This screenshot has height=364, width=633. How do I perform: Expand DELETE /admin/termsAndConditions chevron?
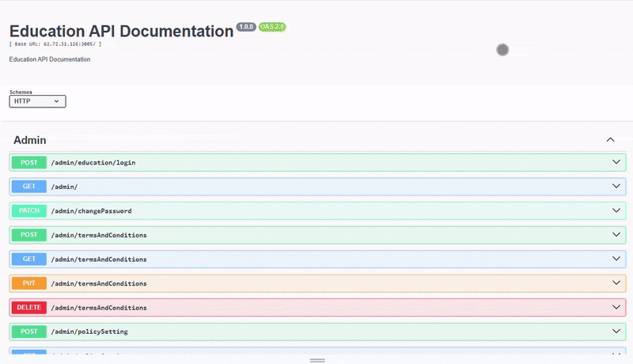(616, 307)
